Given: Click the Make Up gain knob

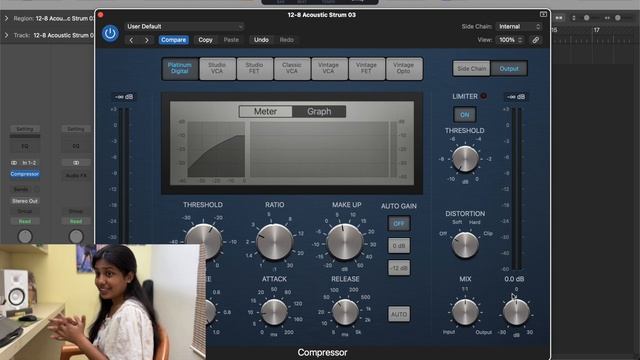Looking at the screenshot, I should [345, 242].
